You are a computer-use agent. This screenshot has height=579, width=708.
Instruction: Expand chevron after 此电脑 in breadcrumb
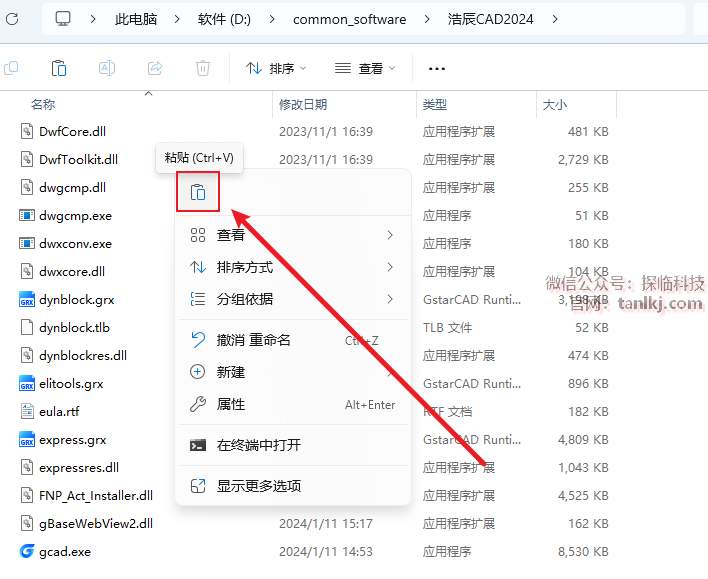tap(177, 19)
